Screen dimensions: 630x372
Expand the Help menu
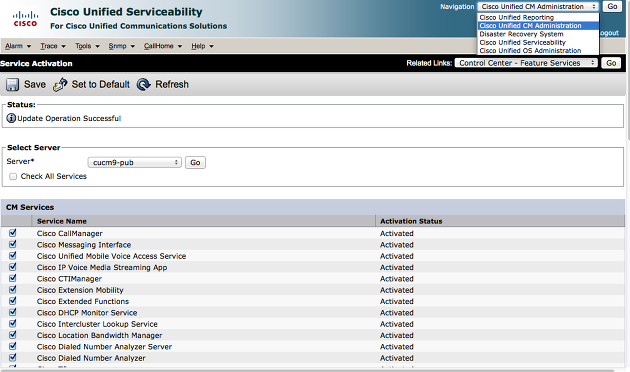point(202,46)
